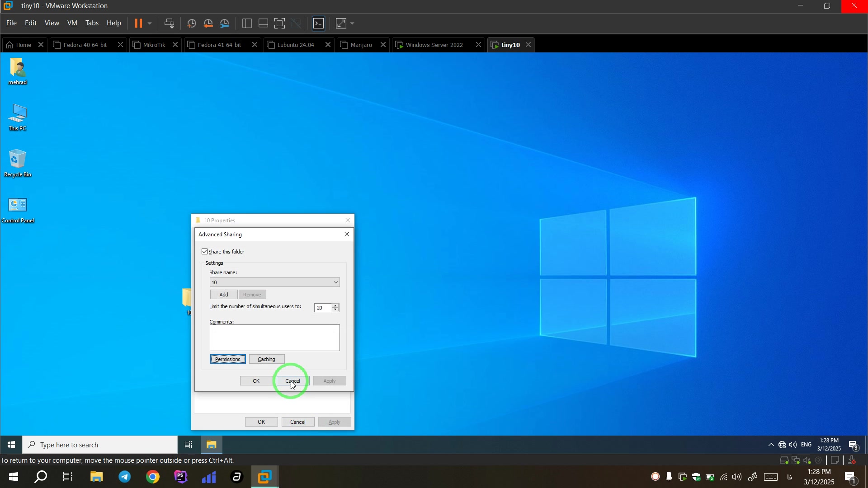Click the Send Ctrl+Alt+Del toolbar icon
Image resolution: width=868 pixels, height=488 pixels.
click(170, 23)
